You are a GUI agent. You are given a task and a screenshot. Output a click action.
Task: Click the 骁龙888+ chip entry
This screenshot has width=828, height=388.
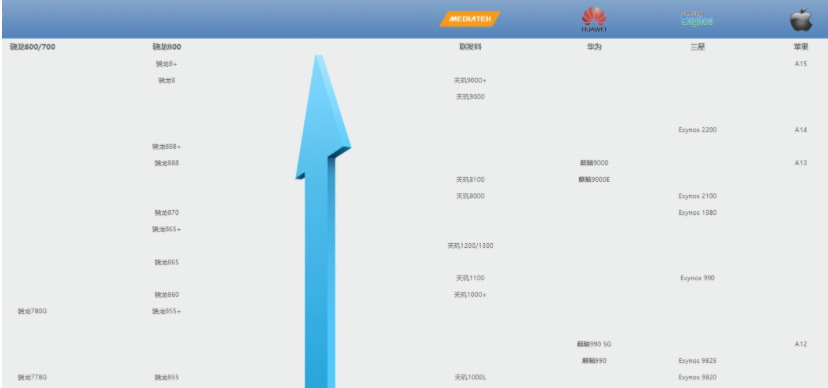(166, 146)
